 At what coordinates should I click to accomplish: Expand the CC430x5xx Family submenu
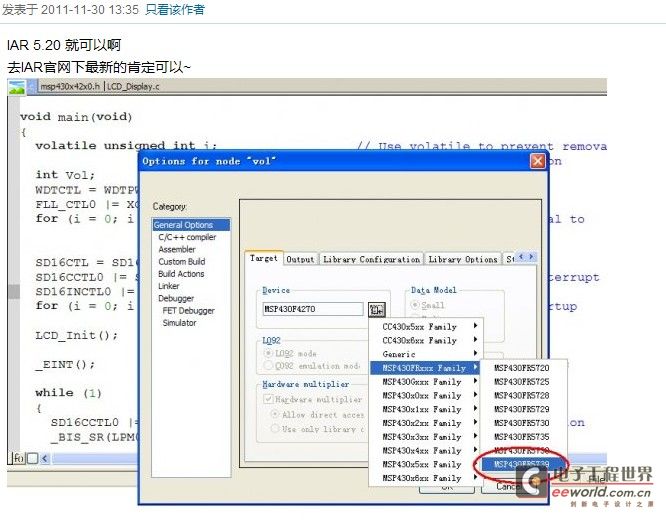pos(425,327)
